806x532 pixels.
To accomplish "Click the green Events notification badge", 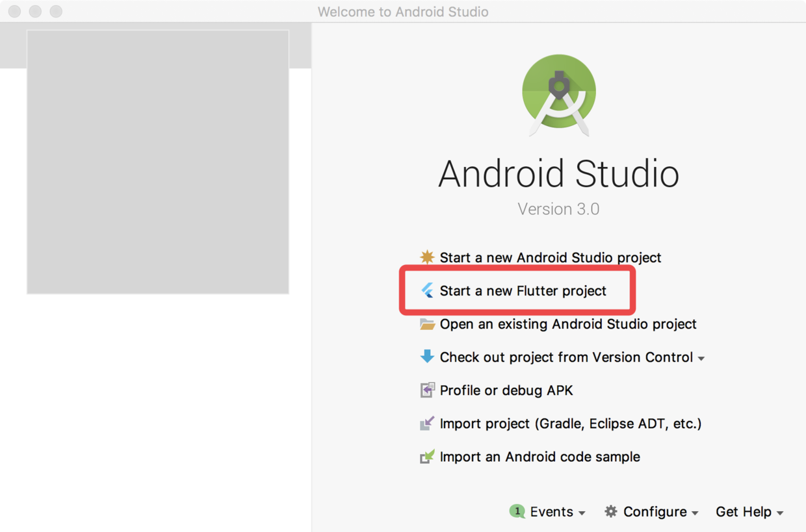I will click(517, 511).
